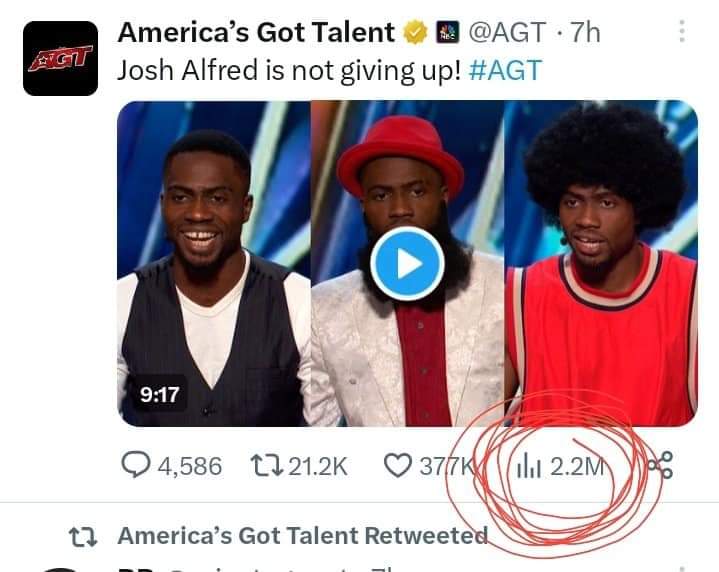Click the NBC affiliate badge

click(x=448, y=33)
